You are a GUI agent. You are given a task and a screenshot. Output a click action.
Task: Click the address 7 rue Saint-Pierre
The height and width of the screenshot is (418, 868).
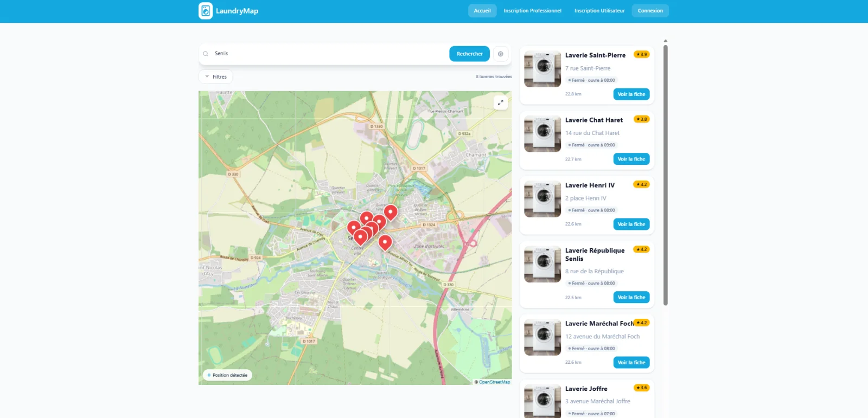tap(588, 68)
